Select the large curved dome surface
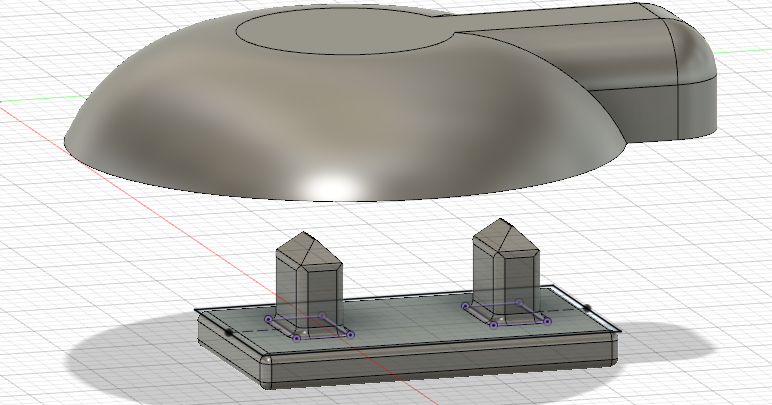 [250, 120]
